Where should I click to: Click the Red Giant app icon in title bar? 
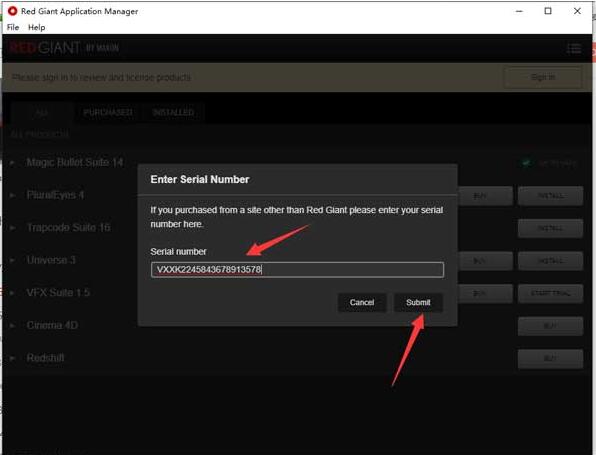13,11
